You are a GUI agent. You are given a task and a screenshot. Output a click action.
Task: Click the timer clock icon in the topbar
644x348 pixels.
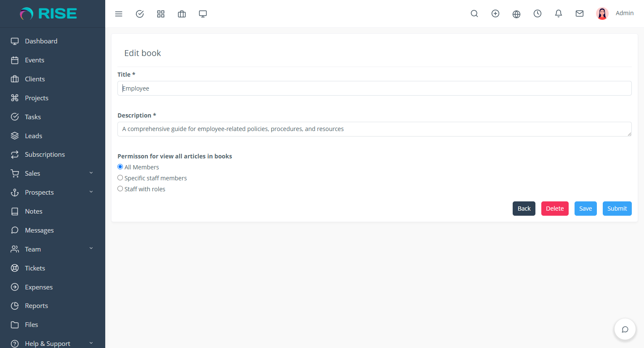coord(538,13)
